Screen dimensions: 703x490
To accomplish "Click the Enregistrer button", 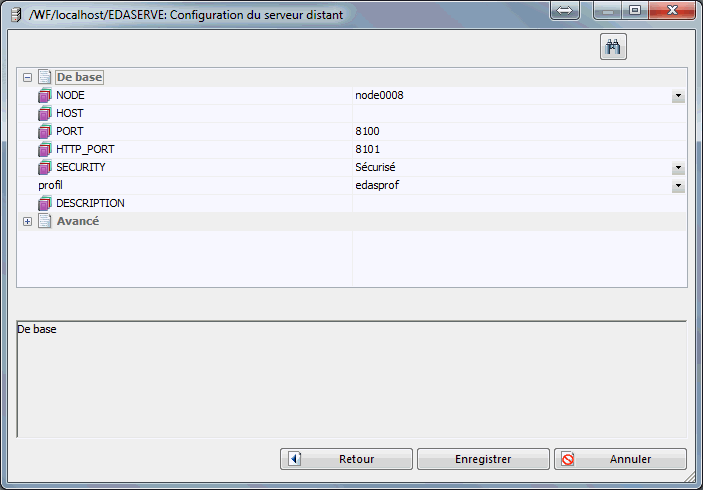I will click(x=483, y=459).
